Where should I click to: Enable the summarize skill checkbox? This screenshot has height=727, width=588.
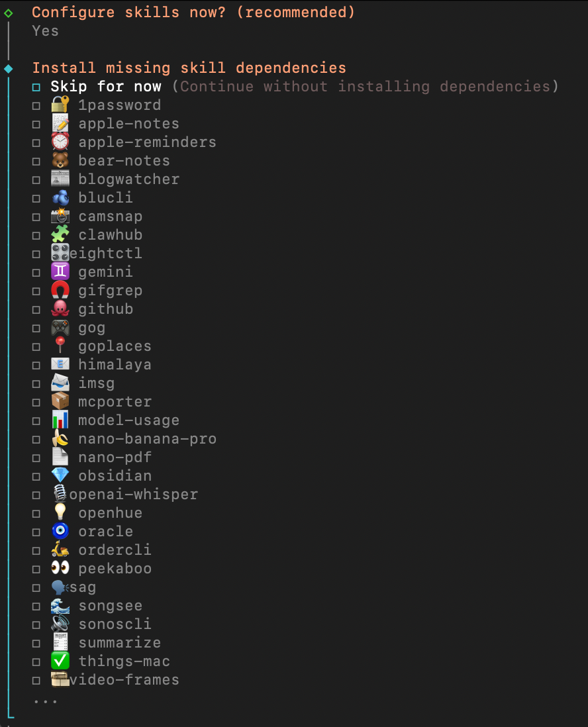click(36, 644)
